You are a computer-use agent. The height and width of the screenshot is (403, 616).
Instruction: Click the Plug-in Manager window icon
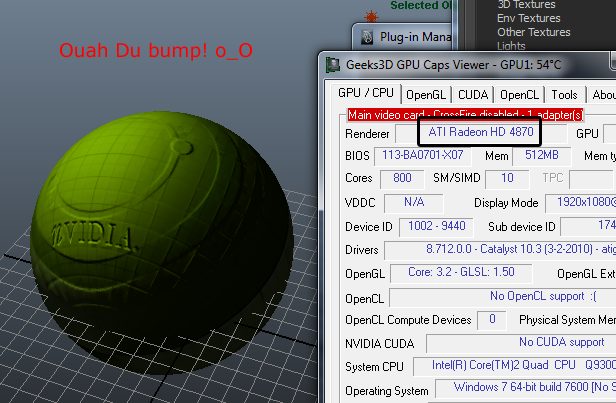coord(367,37)
